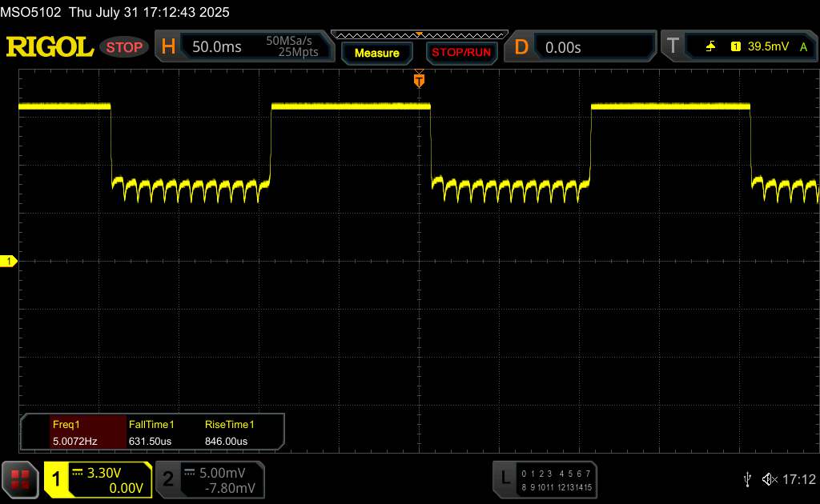This screenshot has width=820, height=504.
Task: Click channel 1 0.00V offset value
Action: [126, 488]
